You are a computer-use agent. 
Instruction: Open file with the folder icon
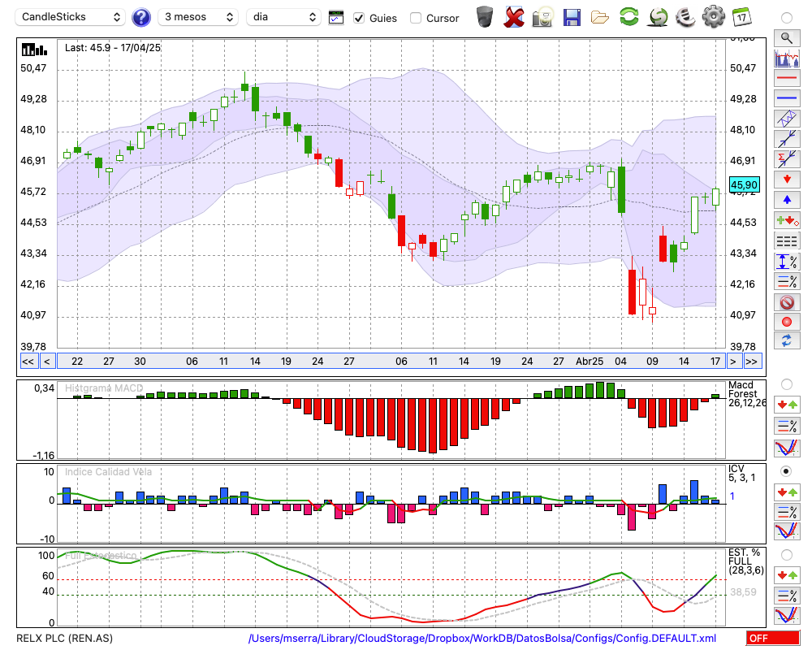click(x=600, y=17)
